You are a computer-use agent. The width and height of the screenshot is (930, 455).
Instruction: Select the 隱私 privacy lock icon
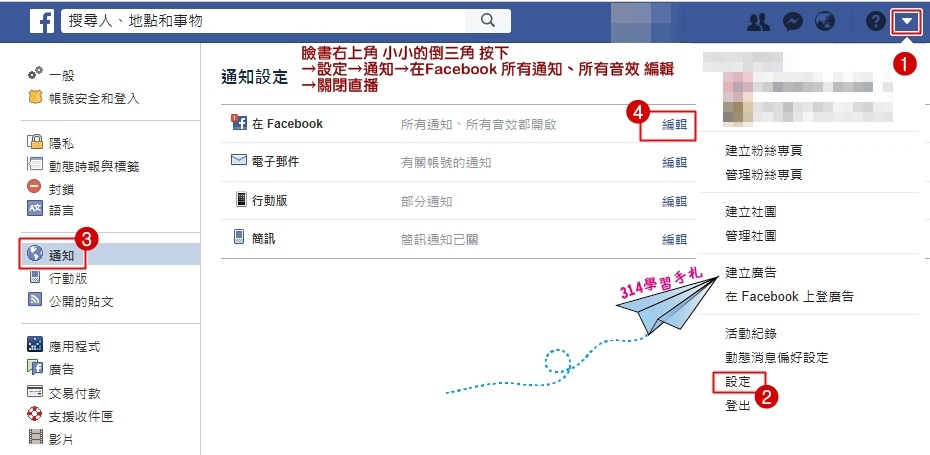tap(35, 142)
